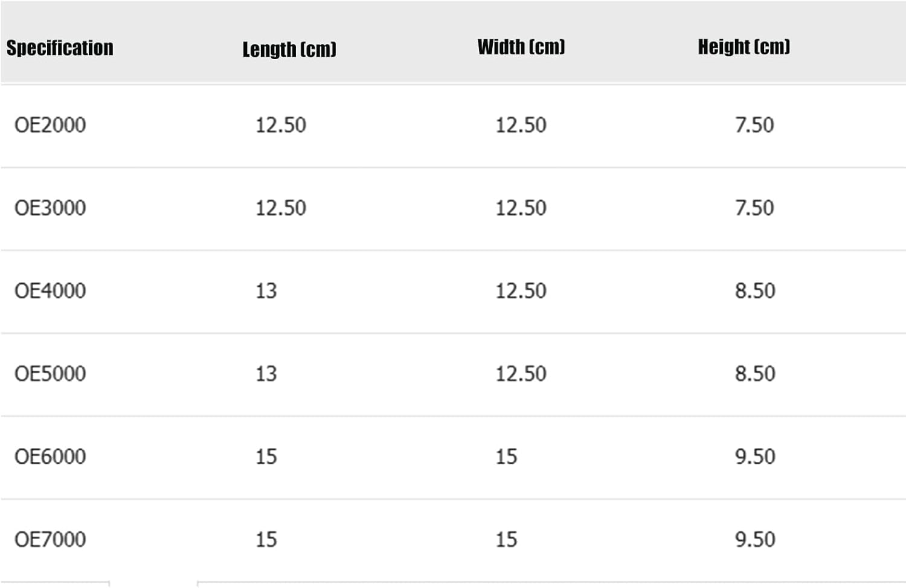Select the OE6000 specification cell
The height and width of the screenshot is (588, 906).
click(50, 456)
